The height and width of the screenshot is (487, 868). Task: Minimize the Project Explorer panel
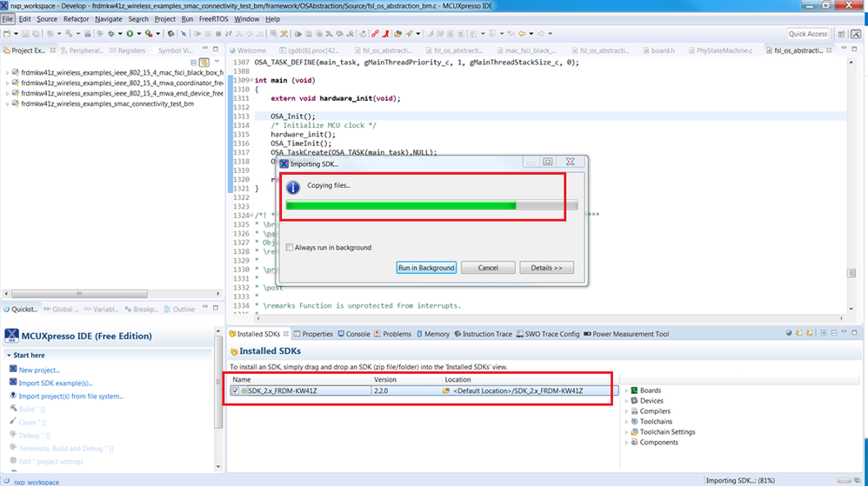click(x=205, y=50)
